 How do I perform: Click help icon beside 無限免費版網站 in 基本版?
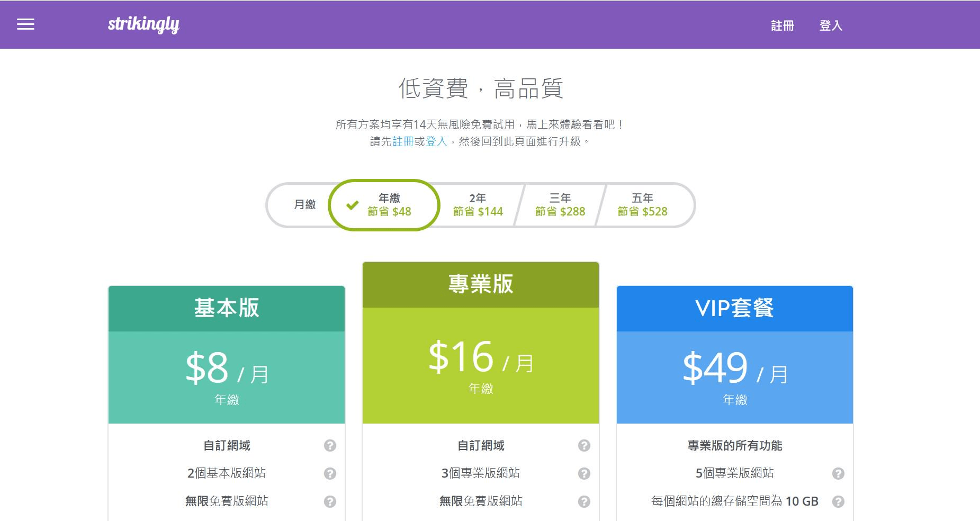(x=330, y=501)
